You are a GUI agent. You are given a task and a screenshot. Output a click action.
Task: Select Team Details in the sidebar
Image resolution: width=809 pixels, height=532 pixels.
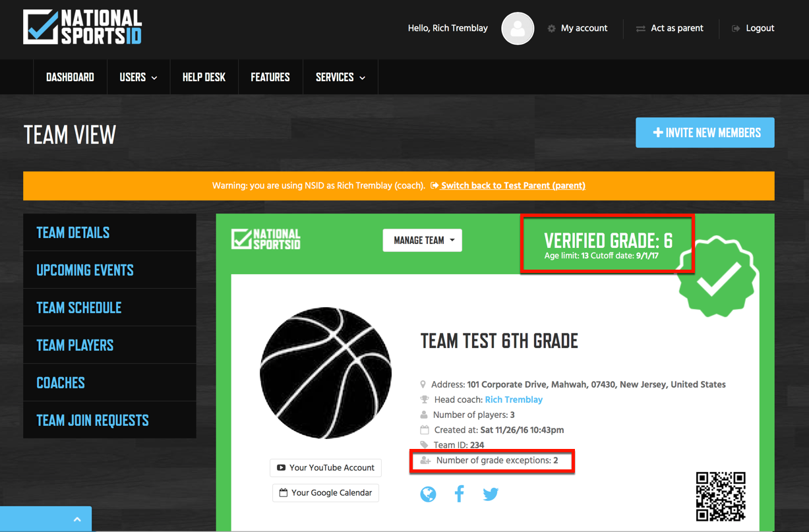pyautogui.click(x=109, y=232)
